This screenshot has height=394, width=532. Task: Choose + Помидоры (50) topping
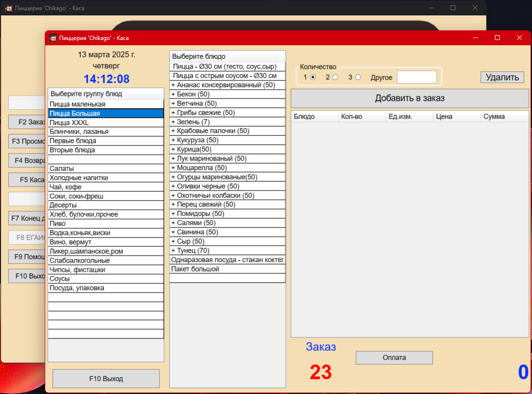(227, 213)
